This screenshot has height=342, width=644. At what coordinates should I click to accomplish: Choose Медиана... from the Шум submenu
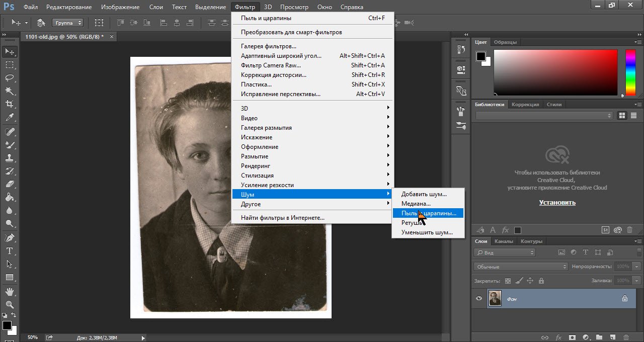(x=416, y=204)
